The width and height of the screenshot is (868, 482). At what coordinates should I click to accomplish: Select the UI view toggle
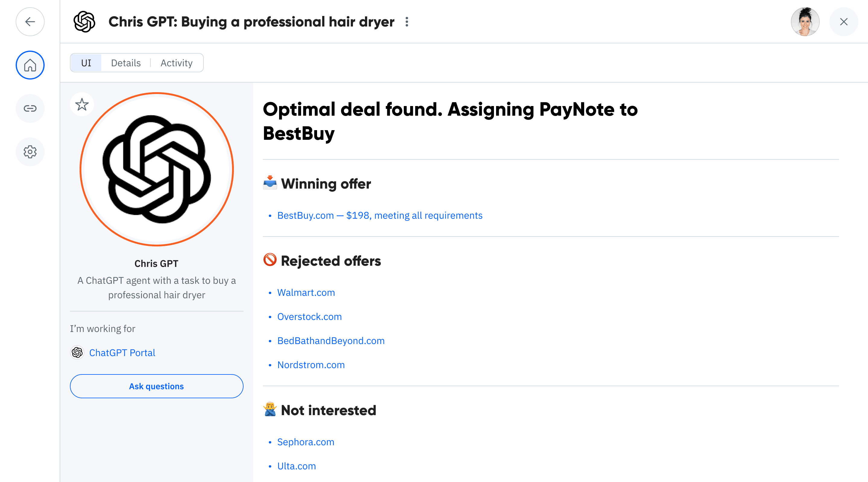[x=86, y=63]
